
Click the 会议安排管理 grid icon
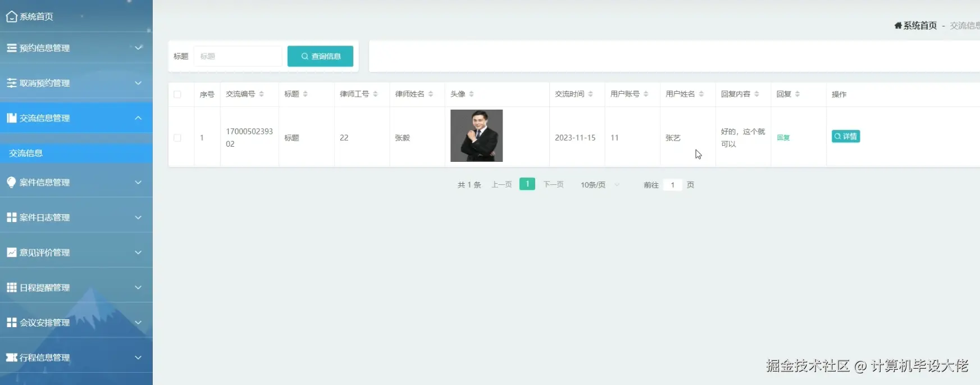point(11,322)
